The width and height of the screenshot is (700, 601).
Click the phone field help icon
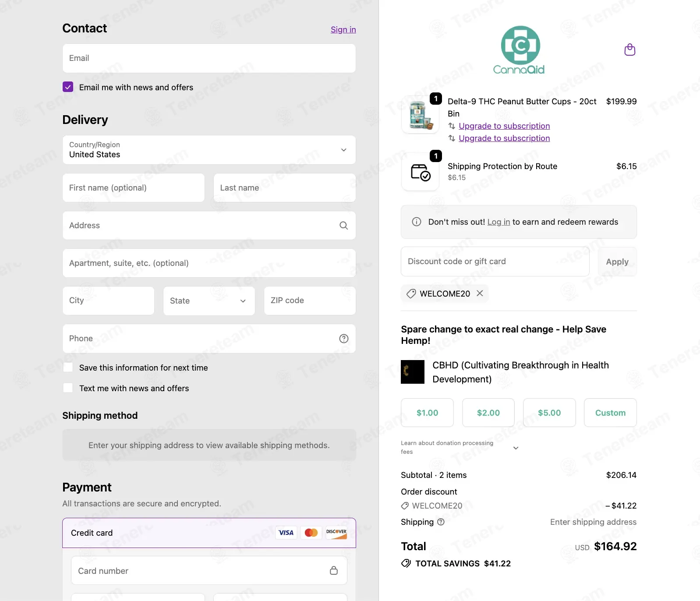click(344, 339)
